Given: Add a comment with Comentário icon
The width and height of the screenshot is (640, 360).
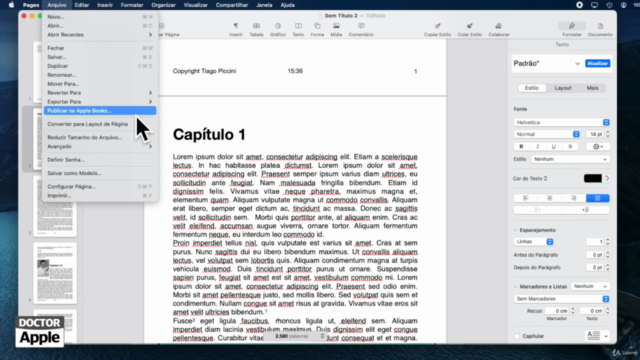Looking at the screenshot, I should pyautogui.click(x=361, y=29).
